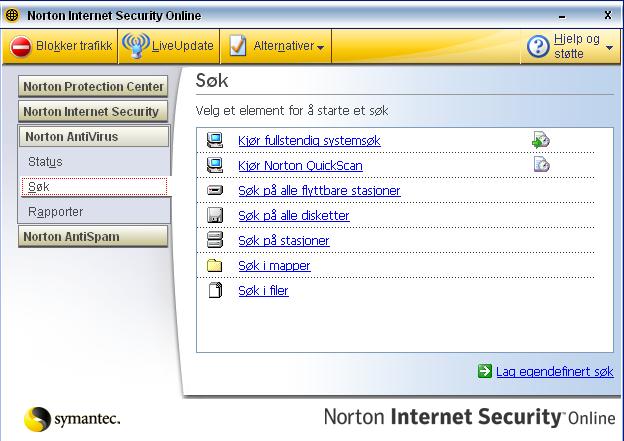Viewport: 624px width, 441px height.
Task: Open the Søk i filer link
Action: click(263, 291)
